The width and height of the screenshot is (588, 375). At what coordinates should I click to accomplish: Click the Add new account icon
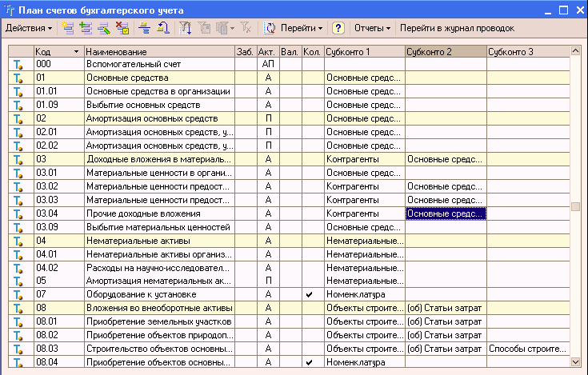66,28
